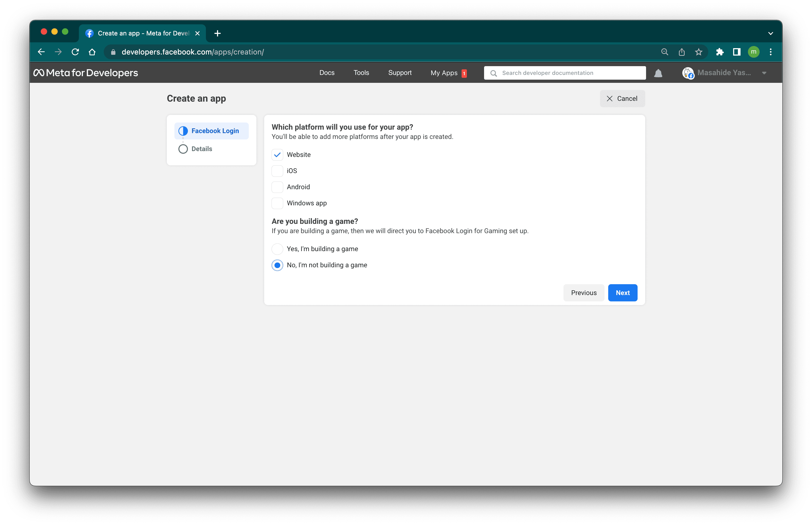The width and height of the screenshot is (812, 525).
Task: Click the Website label text
Action: pyautogui.click(x=298, y=155)
